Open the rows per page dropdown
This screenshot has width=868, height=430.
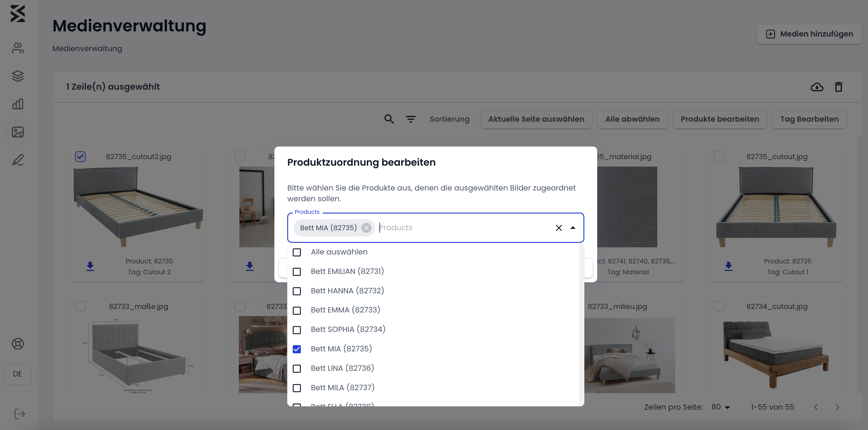[721, 407]
